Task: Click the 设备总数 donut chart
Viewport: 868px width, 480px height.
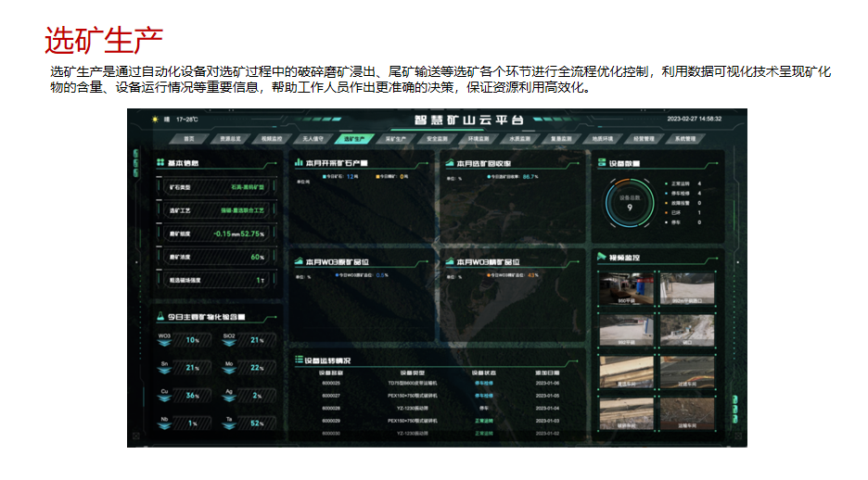Action: pyautogui.click(x=630, y=204)
